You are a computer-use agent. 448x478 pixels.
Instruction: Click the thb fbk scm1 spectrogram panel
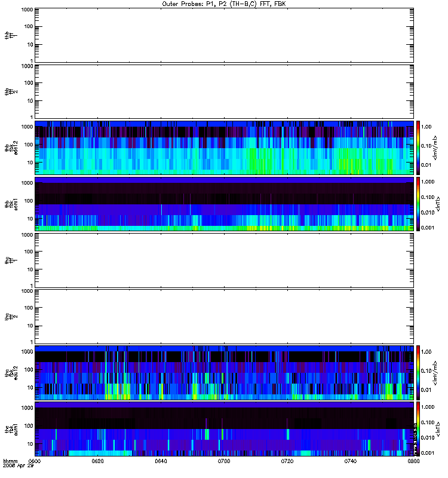click(224, 204)
